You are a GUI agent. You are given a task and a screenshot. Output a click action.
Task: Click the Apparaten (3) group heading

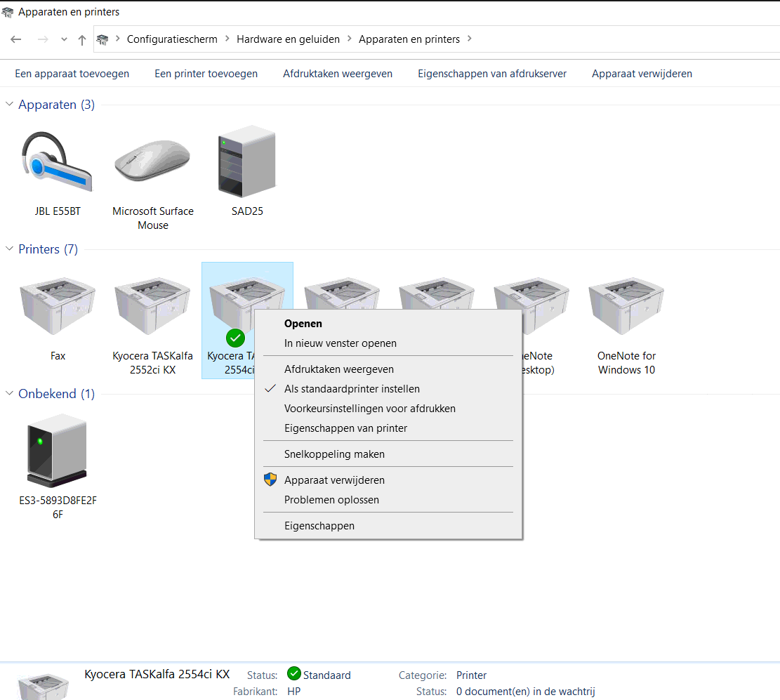click(x=56, y=105)
